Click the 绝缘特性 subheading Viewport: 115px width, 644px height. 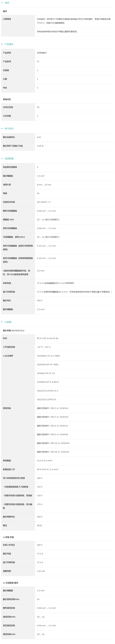7,99
